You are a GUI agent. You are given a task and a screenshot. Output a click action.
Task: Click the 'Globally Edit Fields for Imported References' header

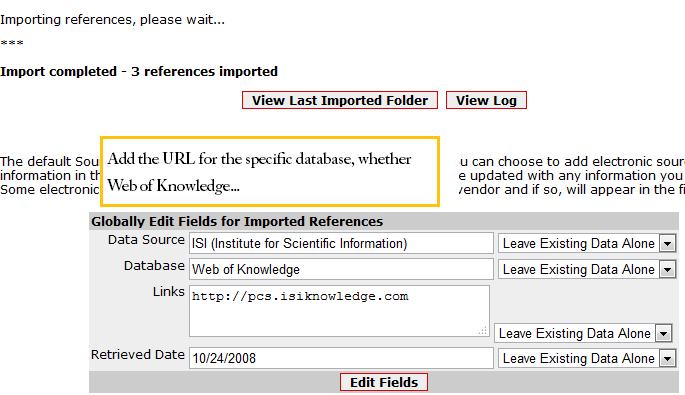point(237,222)
